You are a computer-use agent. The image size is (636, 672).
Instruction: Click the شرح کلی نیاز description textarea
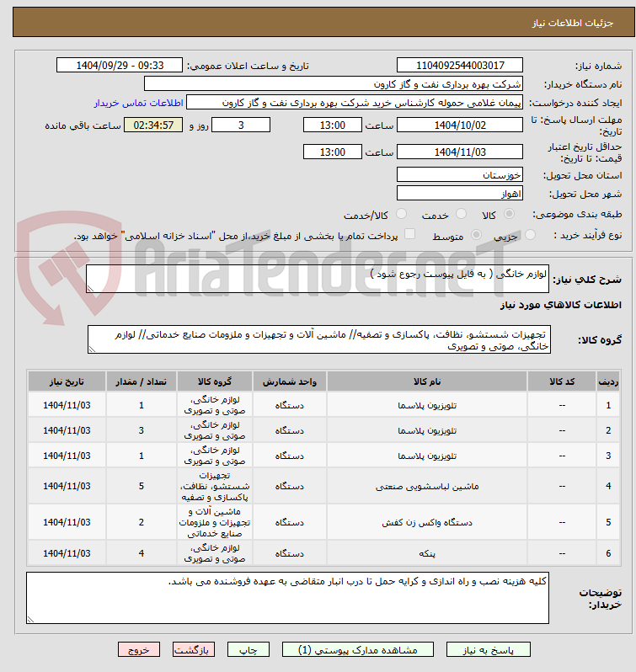click(318, 279)
